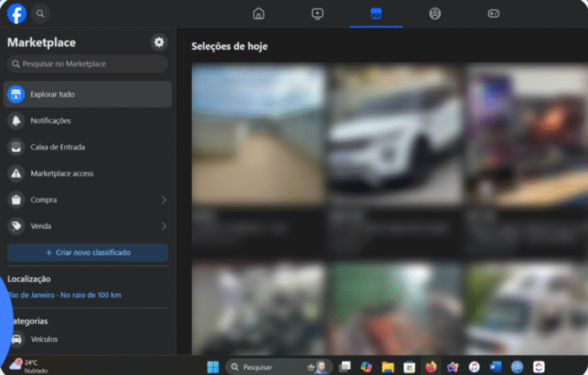
Task: Open the Gaming icon in top bar
Action: pos(493,14)
